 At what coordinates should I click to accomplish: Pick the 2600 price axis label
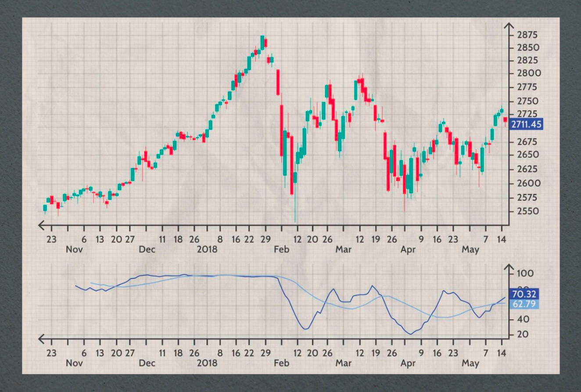529,183
